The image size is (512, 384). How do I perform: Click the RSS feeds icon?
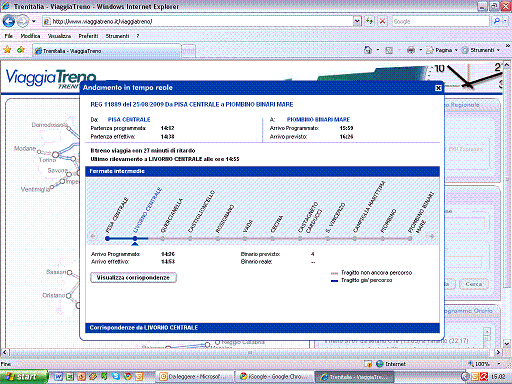pyautogui.click(x=389, y=50)
